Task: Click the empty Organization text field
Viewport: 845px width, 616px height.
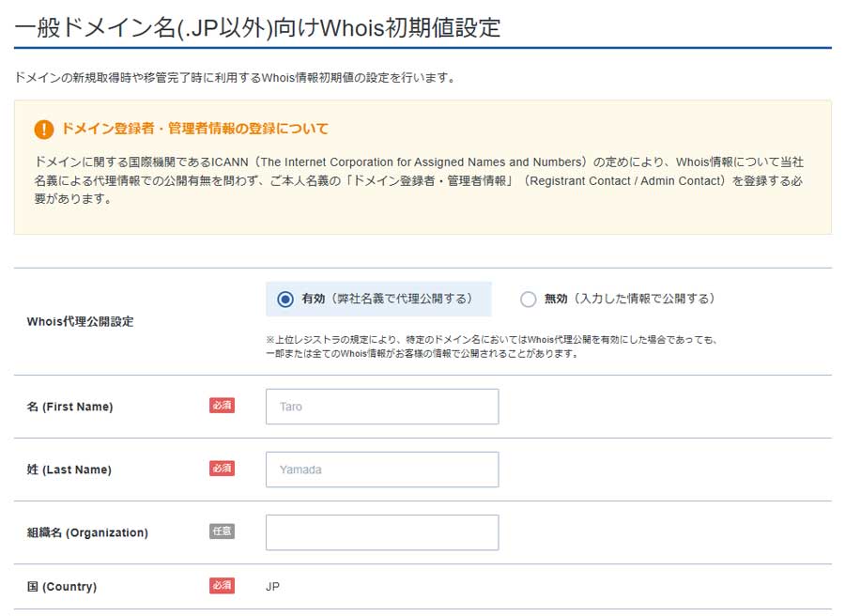Action: pos(381,532)
